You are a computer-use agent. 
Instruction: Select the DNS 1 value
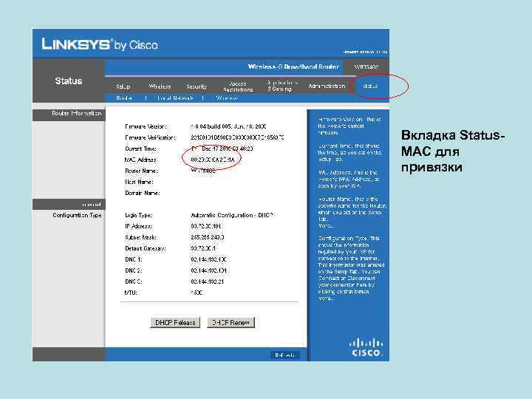coord(208,259)
